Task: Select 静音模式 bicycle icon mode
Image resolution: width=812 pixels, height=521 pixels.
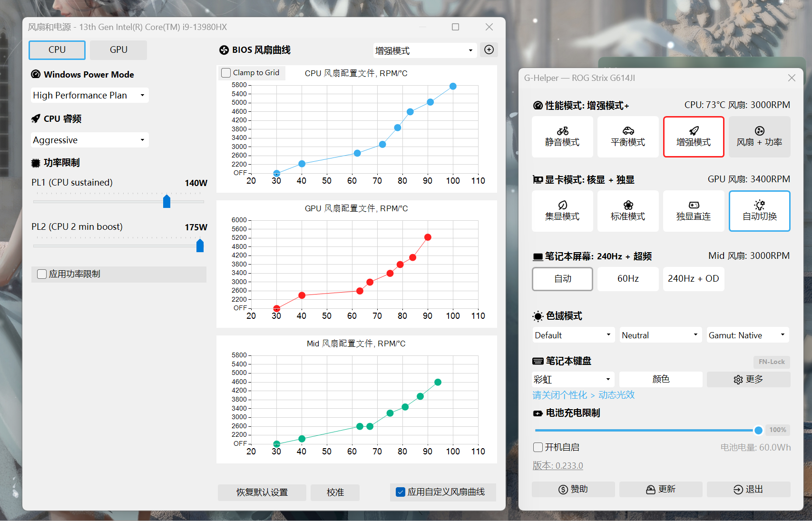Action: [562, 137]
